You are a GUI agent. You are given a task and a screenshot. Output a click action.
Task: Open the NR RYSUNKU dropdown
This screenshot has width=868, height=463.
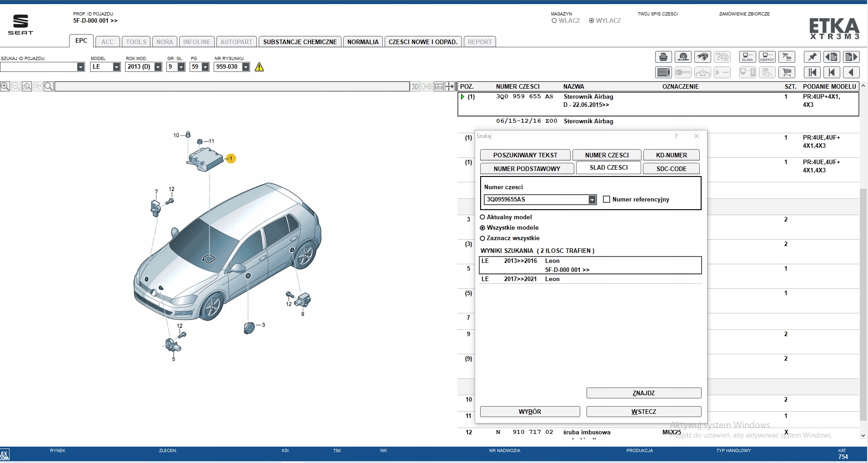(246, 67)
